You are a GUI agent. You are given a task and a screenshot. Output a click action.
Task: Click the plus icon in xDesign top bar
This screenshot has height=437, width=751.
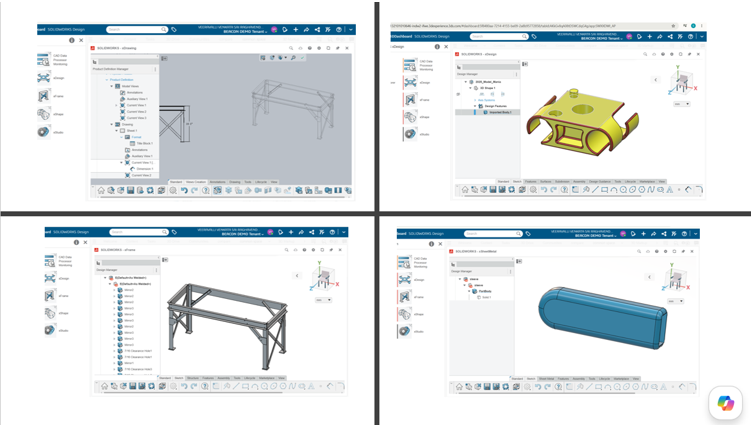click(x=649, y=36)
